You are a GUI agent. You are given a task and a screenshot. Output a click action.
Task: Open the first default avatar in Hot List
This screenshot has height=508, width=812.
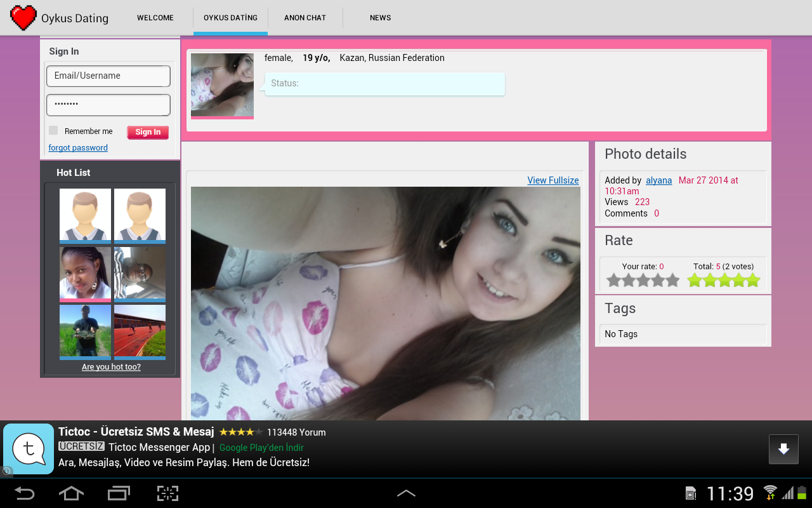click(85, 216)
